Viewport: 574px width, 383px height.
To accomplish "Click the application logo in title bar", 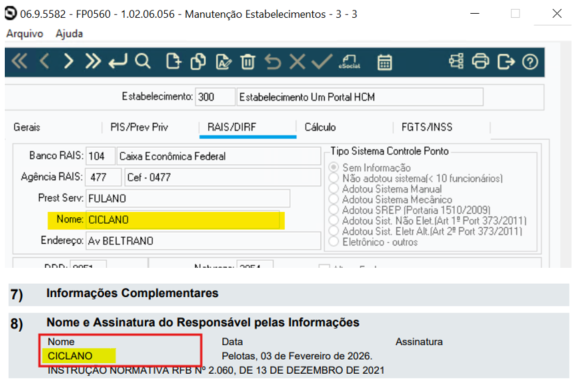I will [x=11, y=13].
